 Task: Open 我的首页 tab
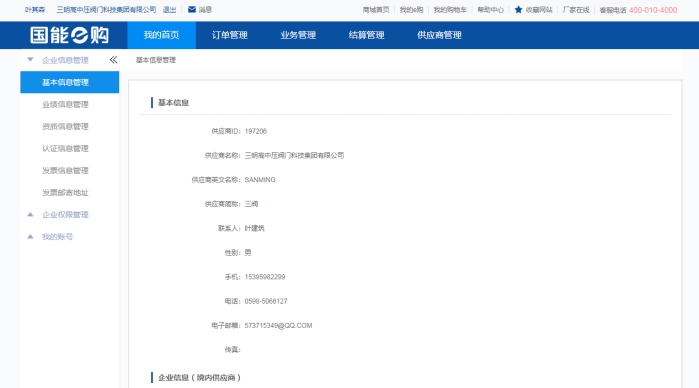[x=161, y=35]
